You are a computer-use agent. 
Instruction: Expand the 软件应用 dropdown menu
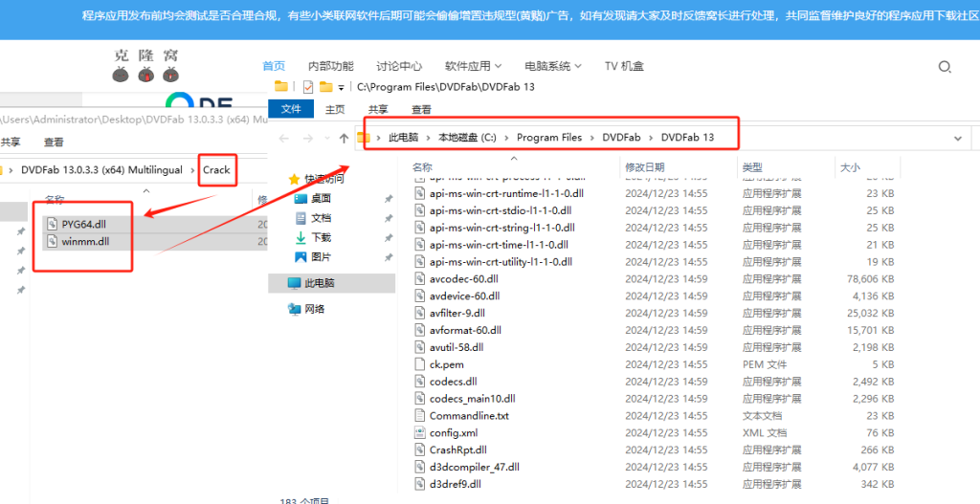473,66
